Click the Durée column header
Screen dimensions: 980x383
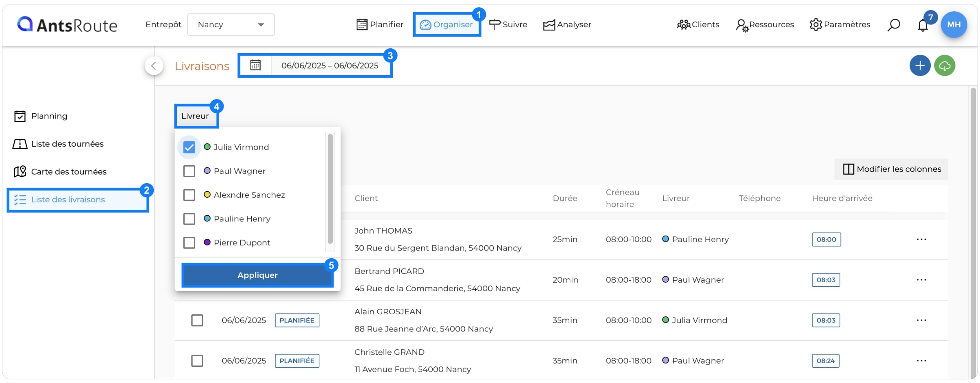click(x=565, y=198)
